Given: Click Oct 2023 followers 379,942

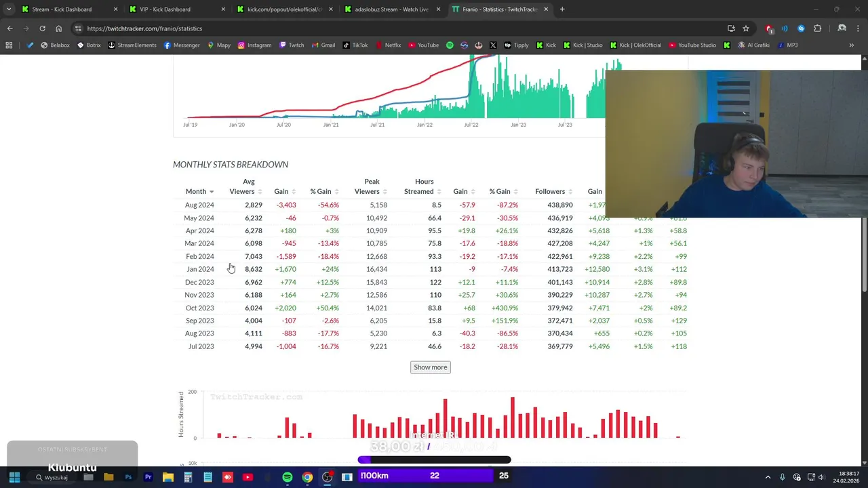Looking at the screenshot, I should point(559,308).
